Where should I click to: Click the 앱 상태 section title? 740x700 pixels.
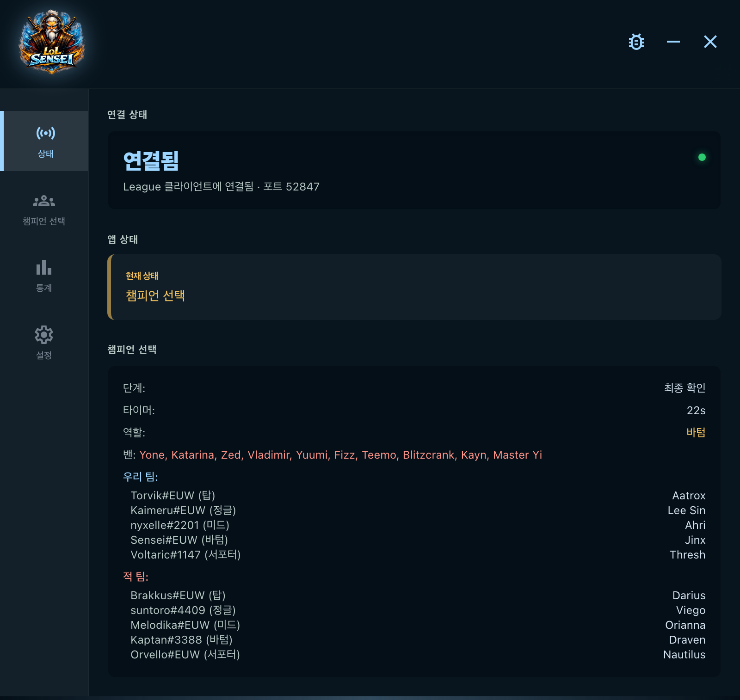[123, 239]
